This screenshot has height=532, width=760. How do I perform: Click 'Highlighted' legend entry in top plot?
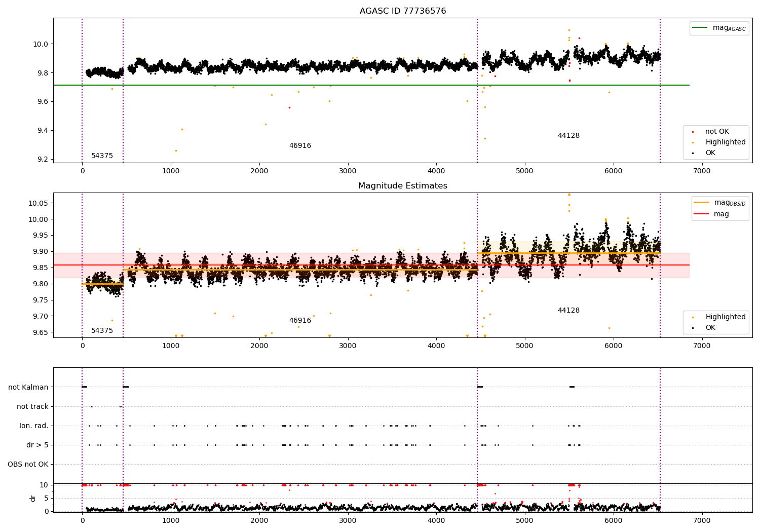718,142
